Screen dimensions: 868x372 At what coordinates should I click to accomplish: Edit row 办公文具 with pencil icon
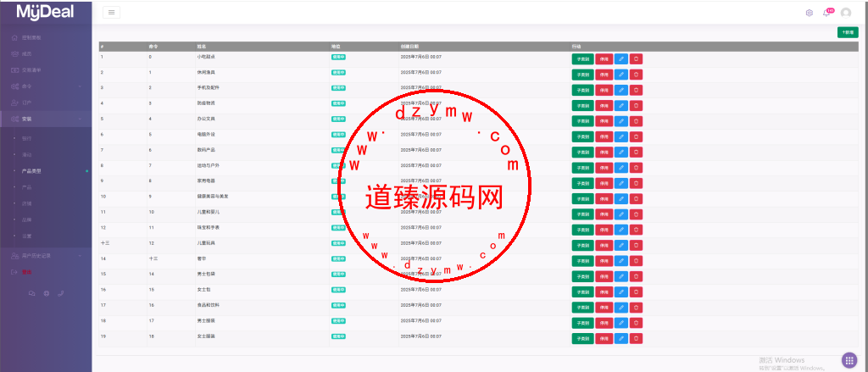(621, 120)
